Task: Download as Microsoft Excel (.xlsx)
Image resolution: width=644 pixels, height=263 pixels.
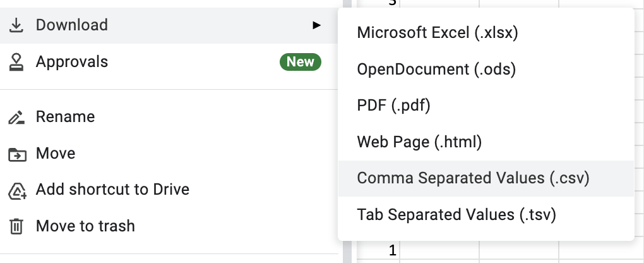Action: pyautogui.click(x=486, y=32)
